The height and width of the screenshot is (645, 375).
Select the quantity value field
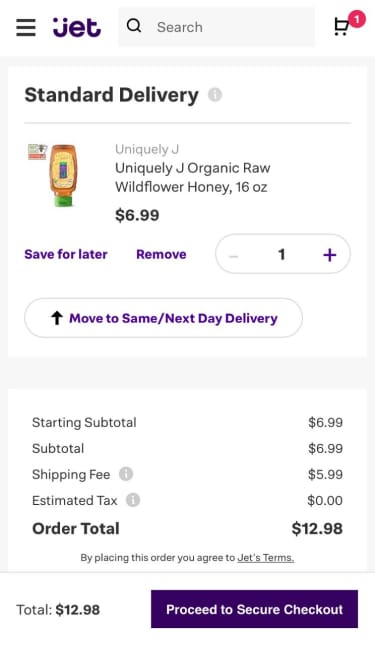(281, 254)
